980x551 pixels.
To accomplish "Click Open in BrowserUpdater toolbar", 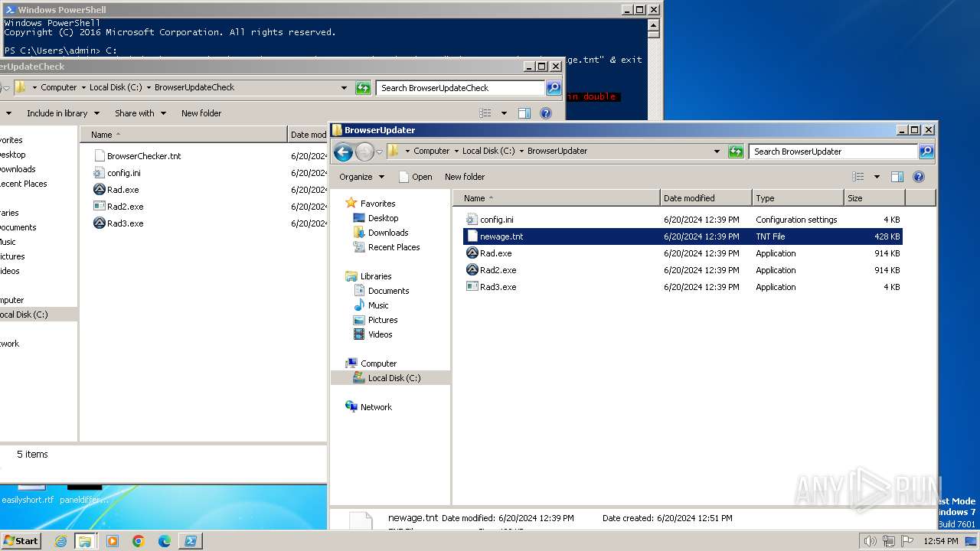I will (416, 177).
